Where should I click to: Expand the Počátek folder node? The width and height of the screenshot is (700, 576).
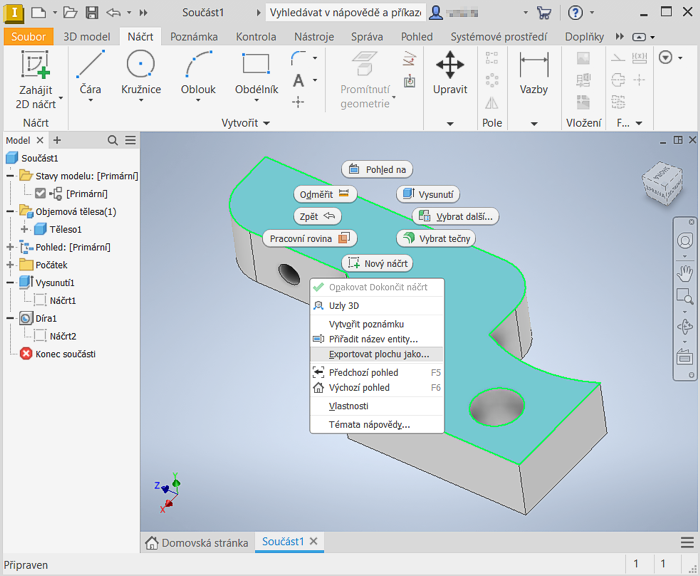point(10,265)
